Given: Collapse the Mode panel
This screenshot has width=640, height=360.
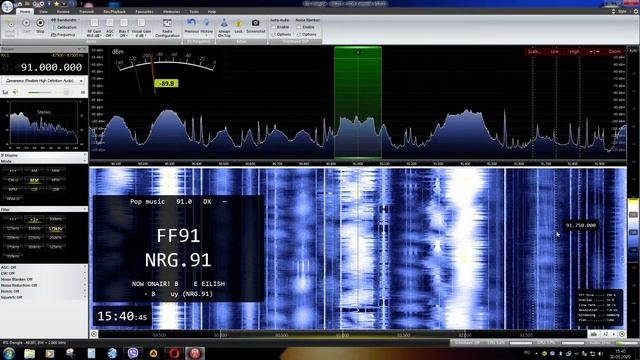Looking at the screenshot, I should pyautogui.click(x=85, y=161).
